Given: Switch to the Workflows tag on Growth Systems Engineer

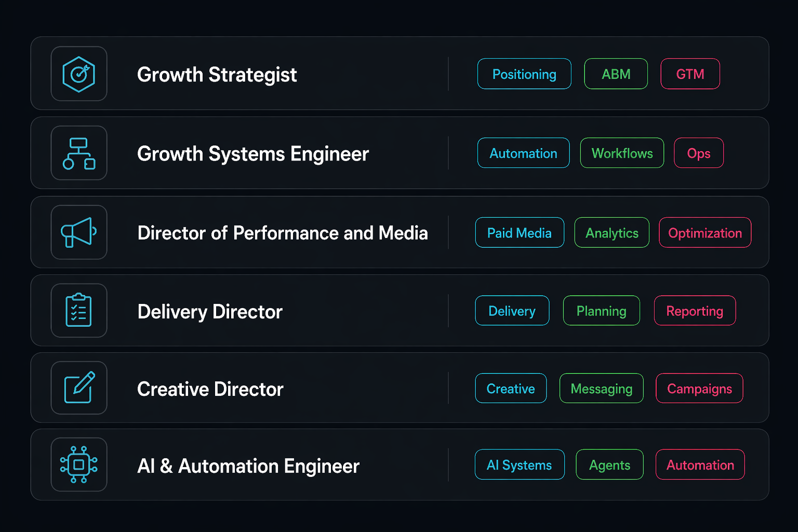Looking at the screenshot, I should point(622,153).
